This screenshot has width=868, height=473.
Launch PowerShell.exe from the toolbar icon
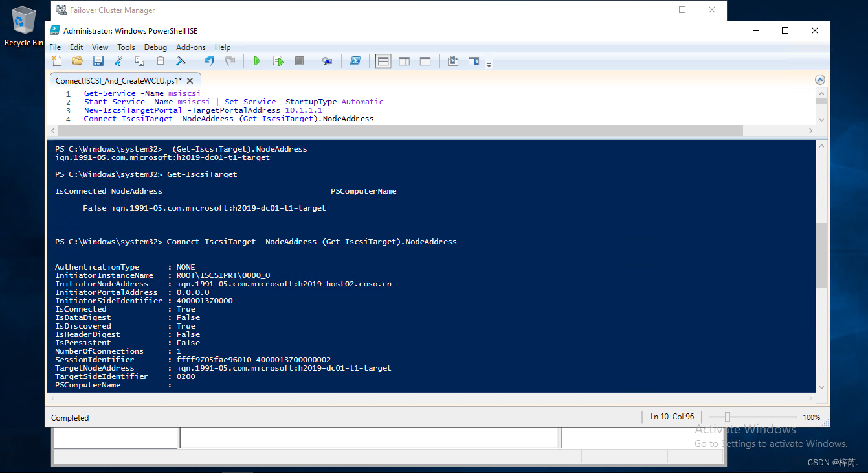pos(355,60)
